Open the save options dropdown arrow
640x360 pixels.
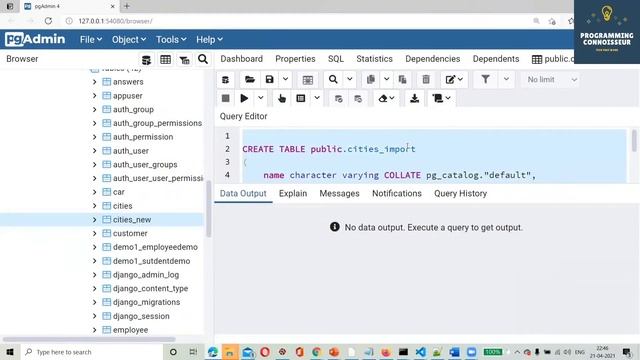[x=285, y=80]
